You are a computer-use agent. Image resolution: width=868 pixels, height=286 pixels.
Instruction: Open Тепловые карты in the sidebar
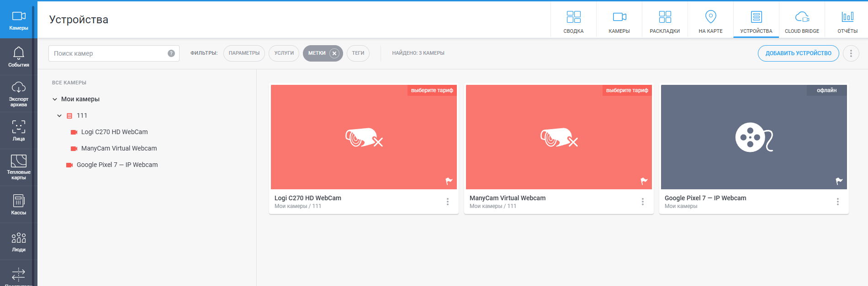coord(18,168)
